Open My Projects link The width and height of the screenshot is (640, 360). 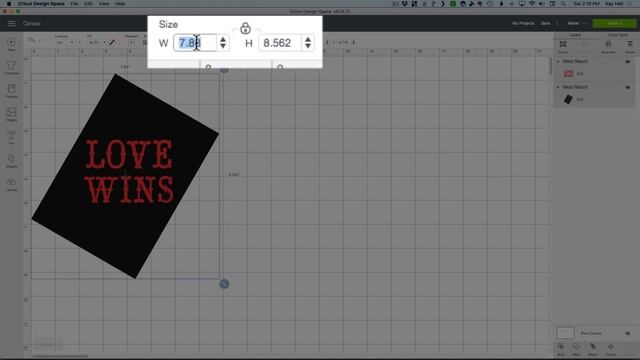point(523,23)
